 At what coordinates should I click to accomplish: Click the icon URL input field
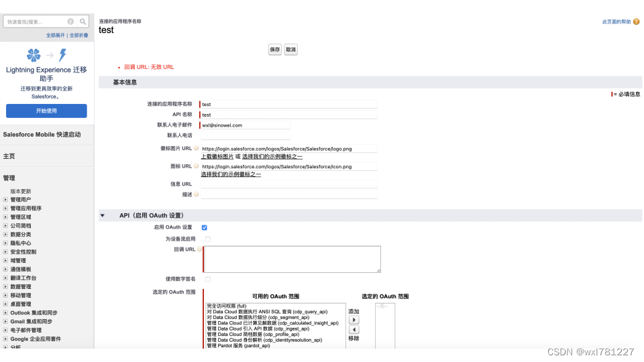(288, 167)
